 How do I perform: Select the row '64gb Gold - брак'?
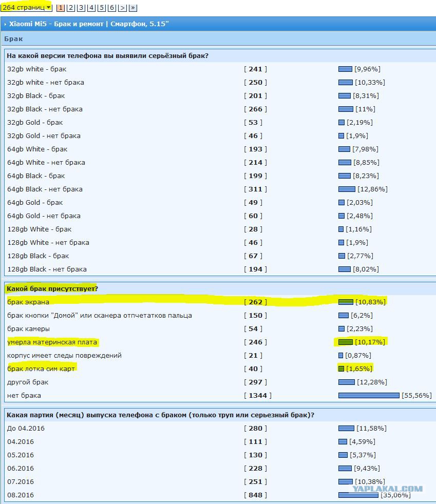tap(220, 202)
